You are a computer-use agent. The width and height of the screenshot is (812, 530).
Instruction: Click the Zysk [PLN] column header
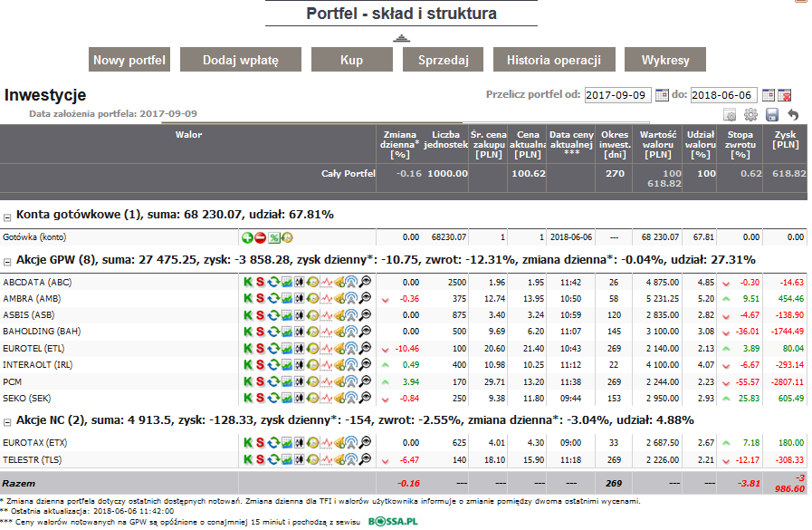click(x=785, y=140)
